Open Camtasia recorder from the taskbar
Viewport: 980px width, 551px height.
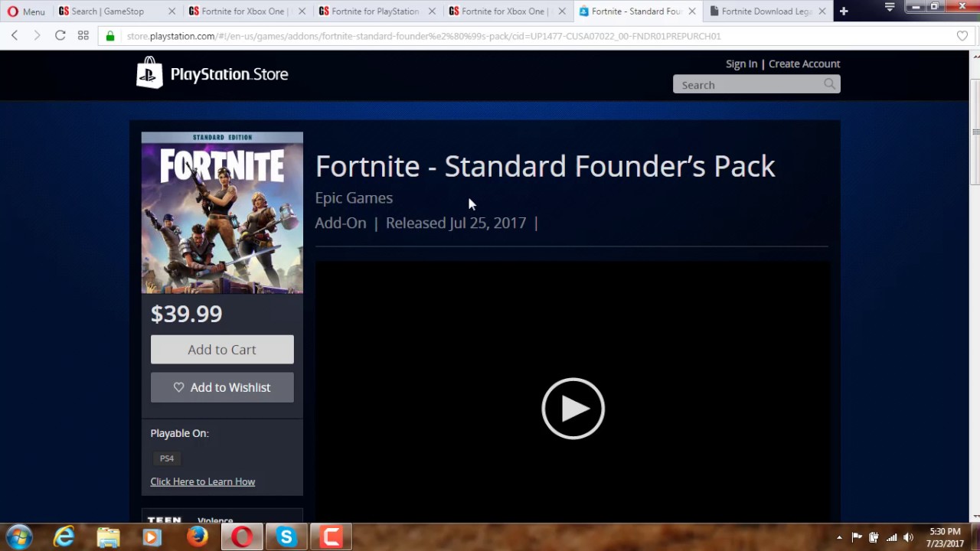click(x=331, y=537)
